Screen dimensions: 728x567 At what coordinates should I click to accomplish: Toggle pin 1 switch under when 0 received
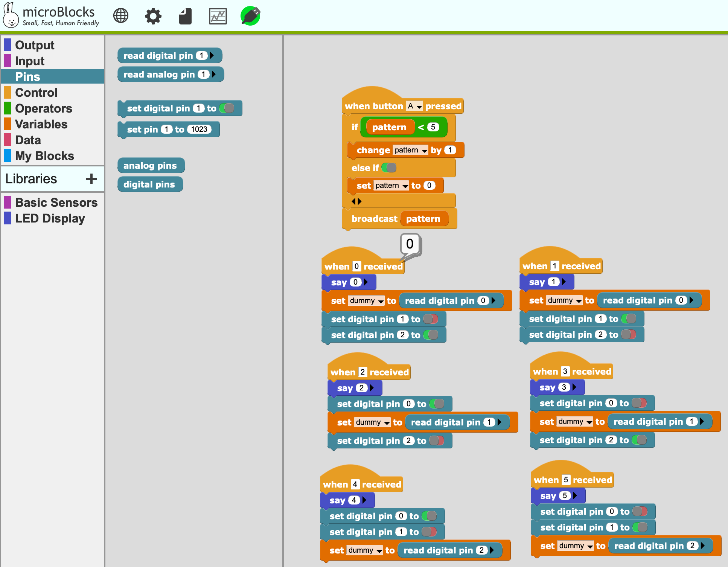[x=431, y=319]
